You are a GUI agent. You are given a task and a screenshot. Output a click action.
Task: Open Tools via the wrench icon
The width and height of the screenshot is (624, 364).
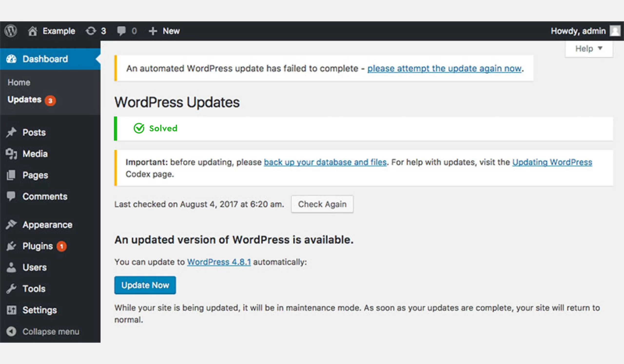(x=11, y=288)
